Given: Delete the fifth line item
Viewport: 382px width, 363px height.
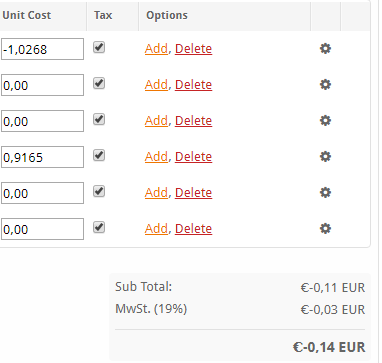Looking at the screenshot, I should point(193,193).
